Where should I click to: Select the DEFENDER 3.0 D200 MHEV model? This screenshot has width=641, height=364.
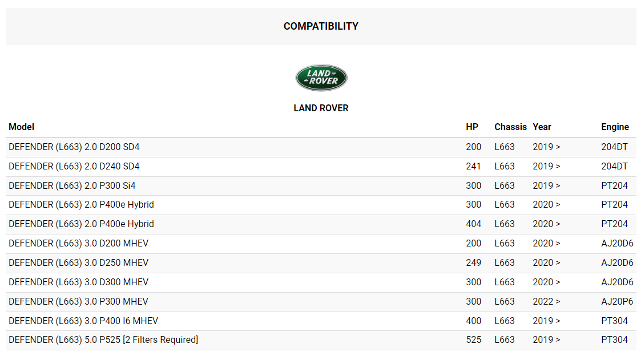79,244
